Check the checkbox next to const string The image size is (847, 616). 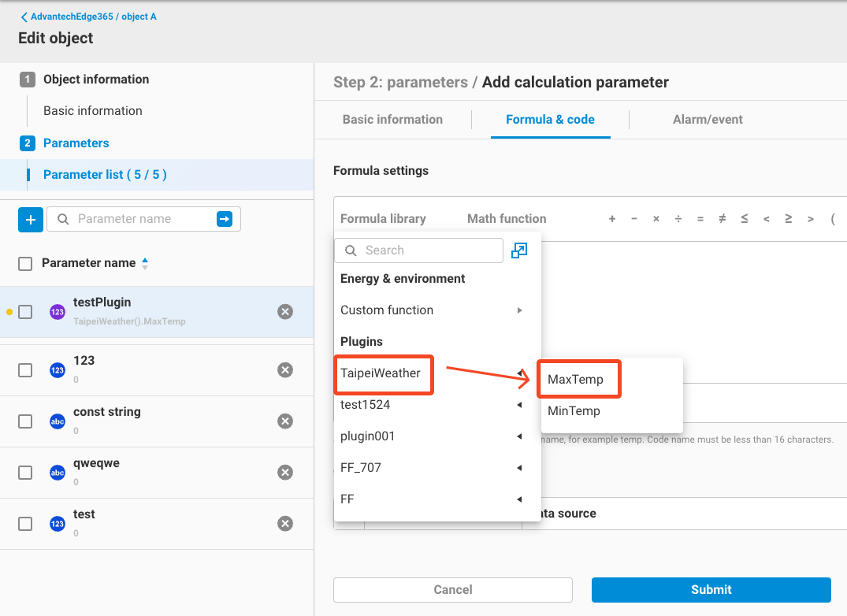24,421
